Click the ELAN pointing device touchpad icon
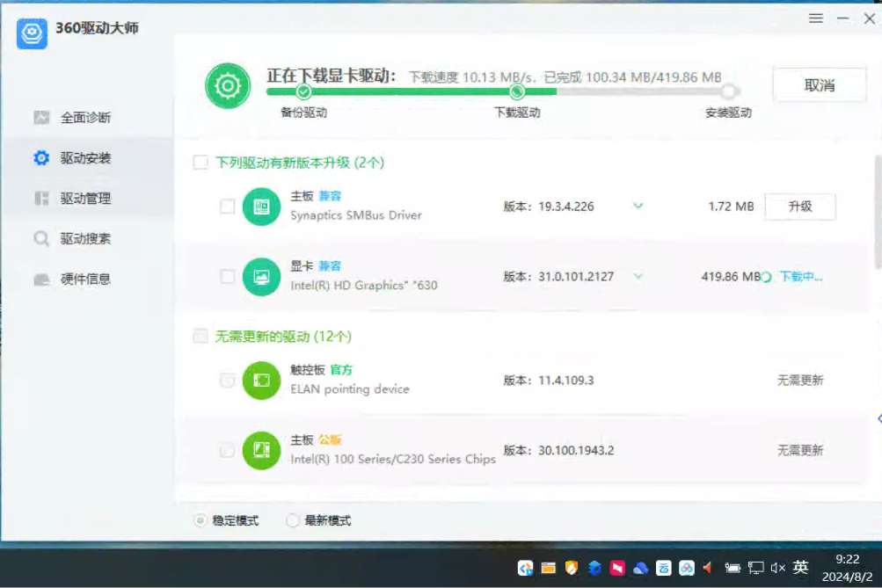 point(261,381)
